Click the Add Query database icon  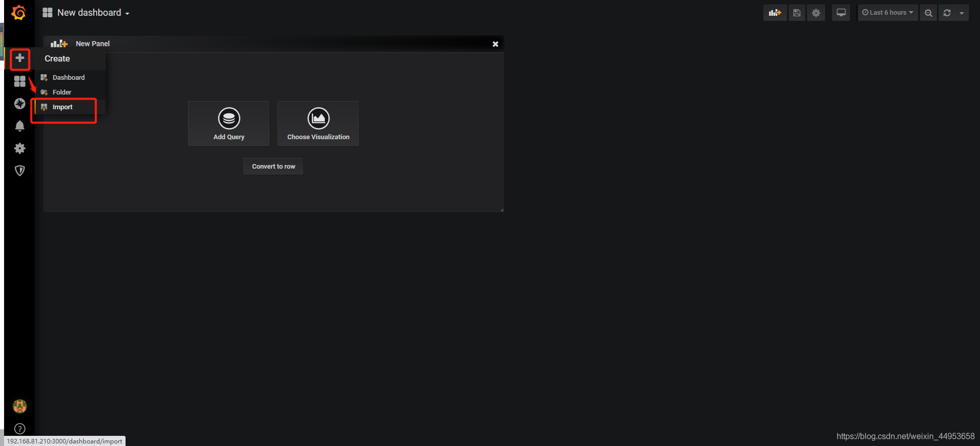click(229, 118)
